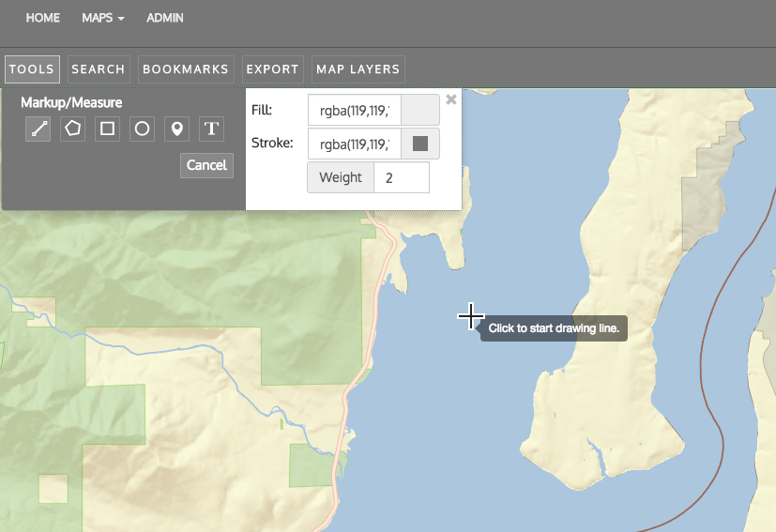Open the Export panel
Viewport: 776px width, 532px height.
272,69
